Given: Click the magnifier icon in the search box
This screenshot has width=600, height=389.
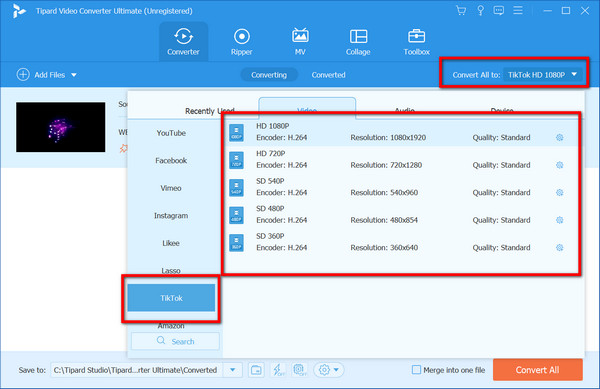Looking at the screenshot, I should point(161,340).
